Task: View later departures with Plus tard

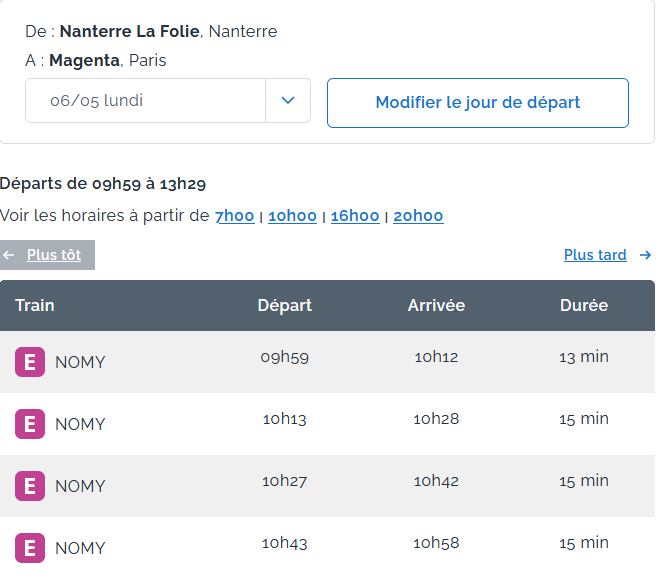Action: (x=595, y=255)
